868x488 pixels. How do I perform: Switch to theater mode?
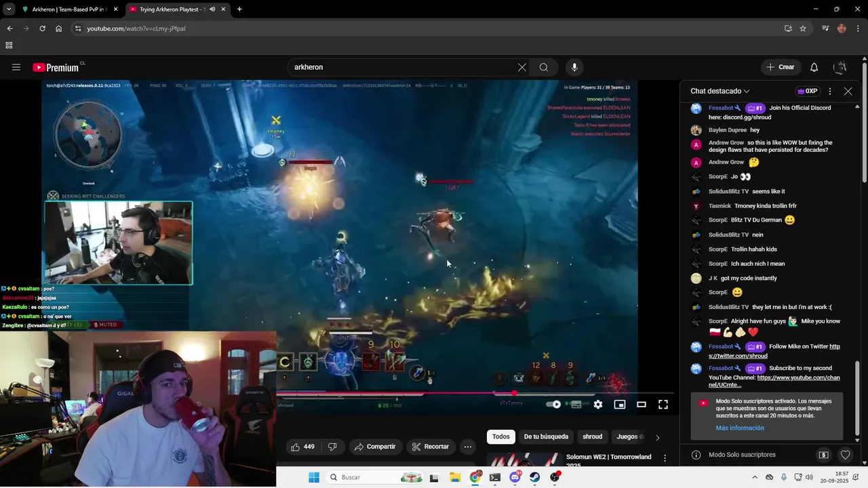tap(641, 405)
